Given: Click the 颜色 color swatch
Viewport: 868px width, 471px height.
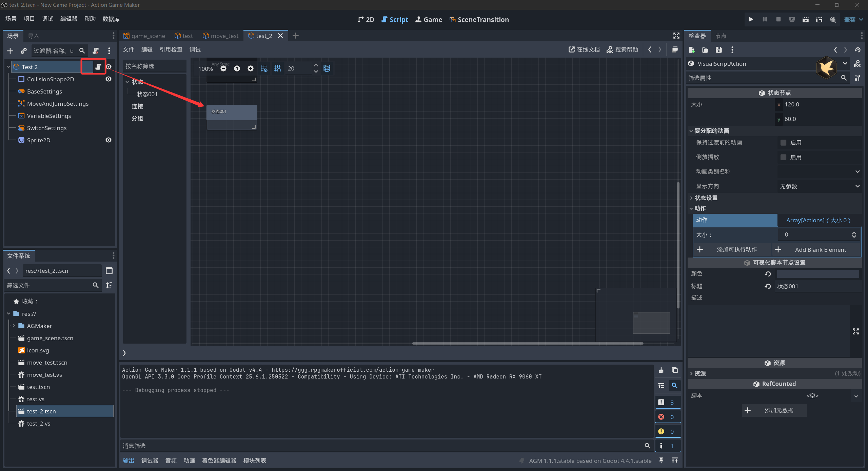Looking at the screenshot, I should tap(817, 274).
